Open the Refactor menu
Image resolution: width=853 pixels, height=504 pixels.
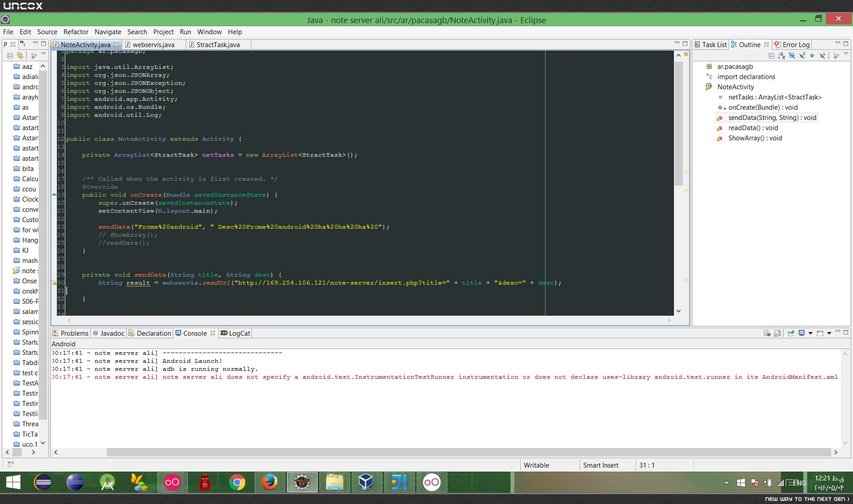pyautogui.click(x=76, y=32)
